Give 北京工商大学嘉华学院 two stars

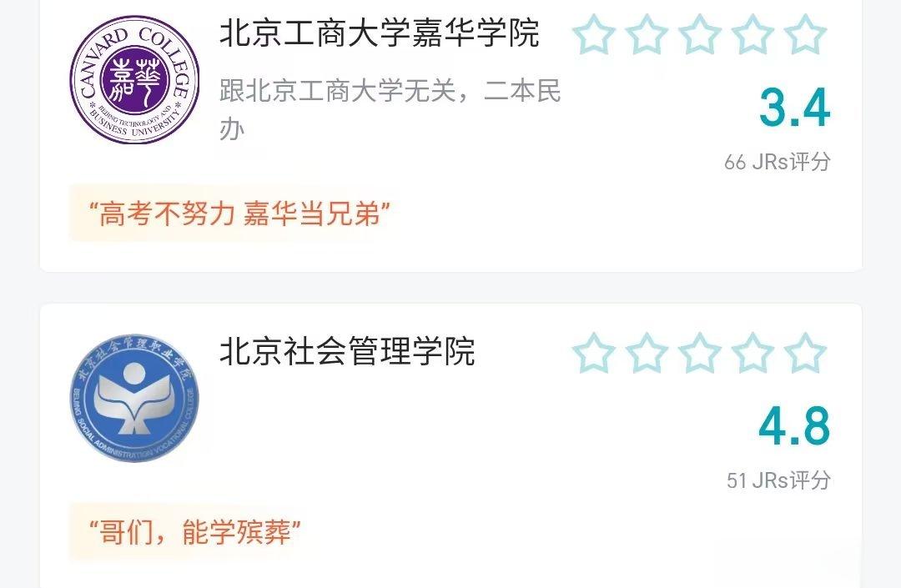pyautogui.click(x=647, y=34)
